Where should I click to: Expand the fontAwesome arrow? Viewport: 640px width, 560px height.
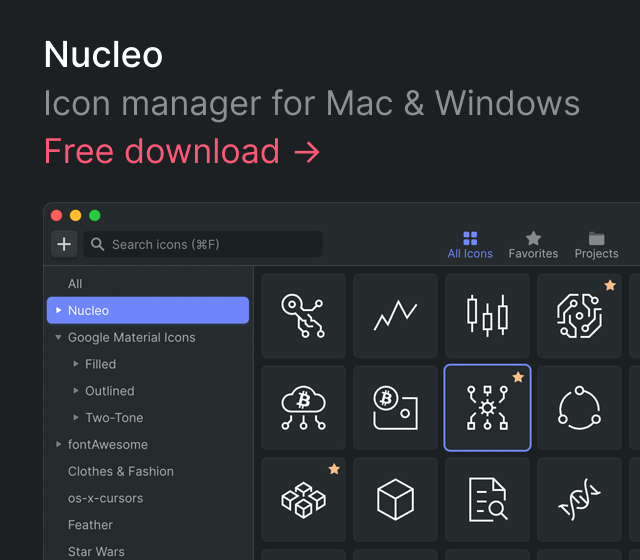coord(58,444)
